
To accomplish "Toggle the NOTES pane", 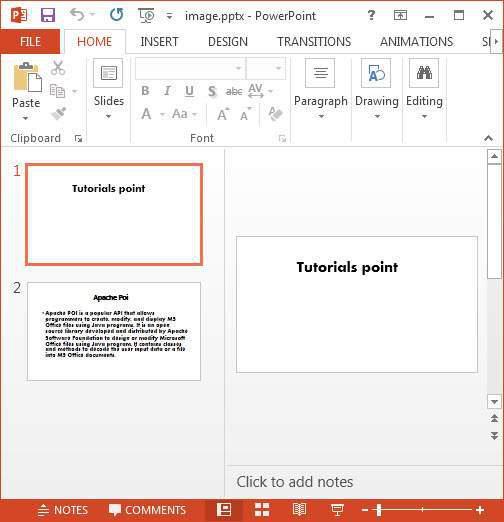I will point(63,510).
